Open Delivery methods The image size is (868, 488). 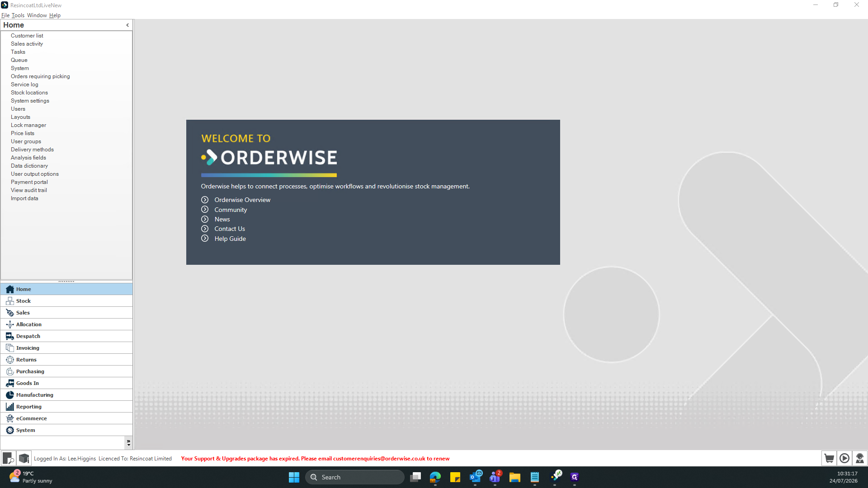(x=32, y=150)
